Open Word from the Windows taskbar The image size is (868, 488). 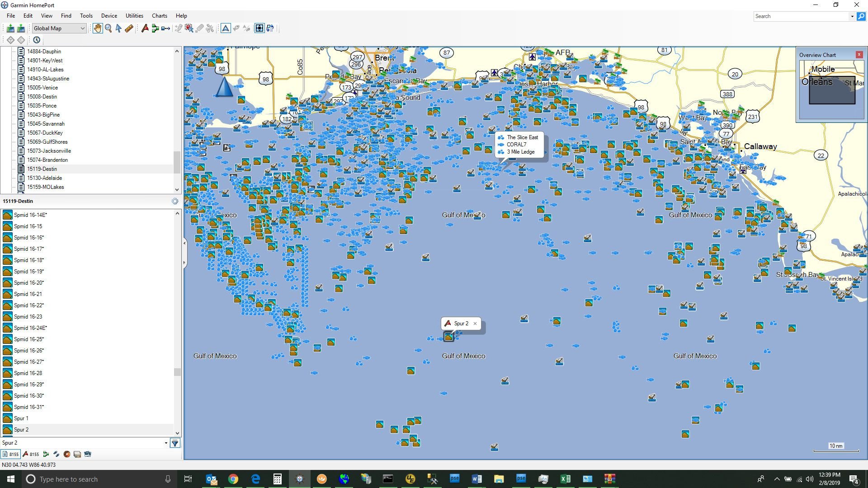[x=476, y=479]
